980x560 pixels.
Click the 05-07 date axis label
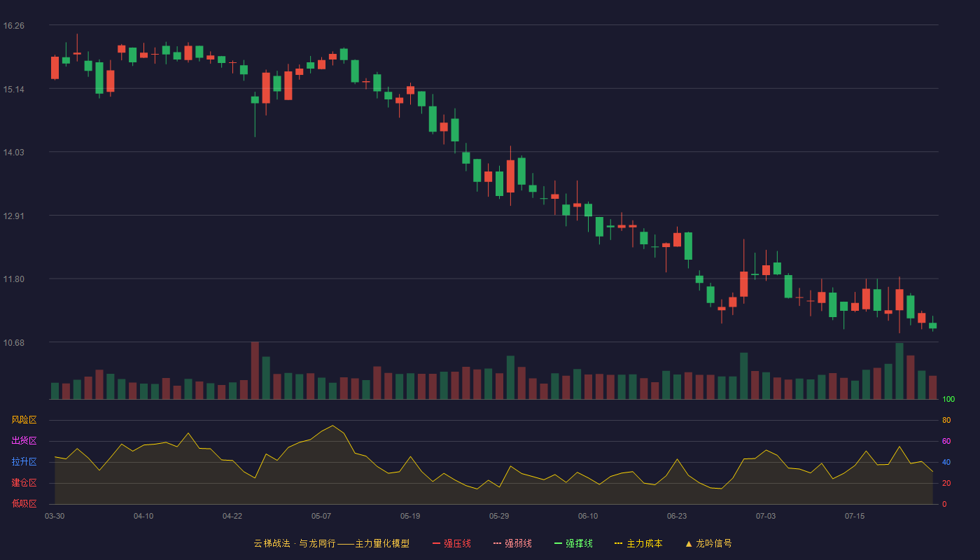(321, 516)
